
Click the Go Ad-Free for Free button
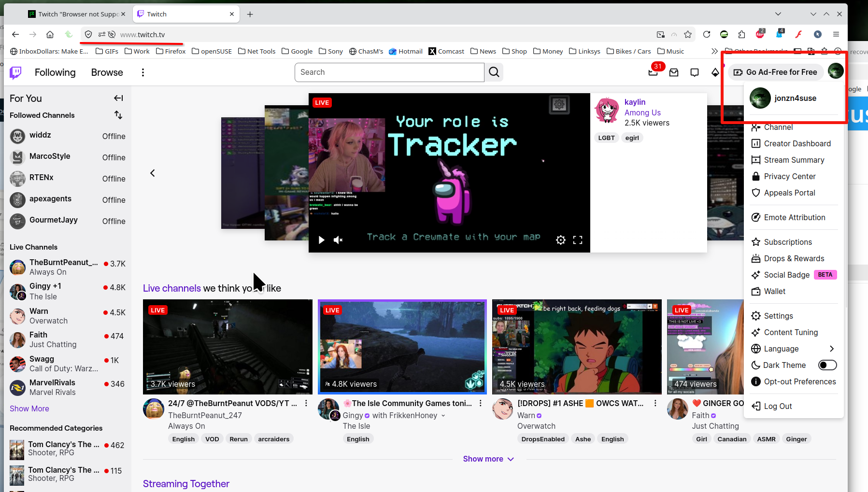tap(775, 72)
